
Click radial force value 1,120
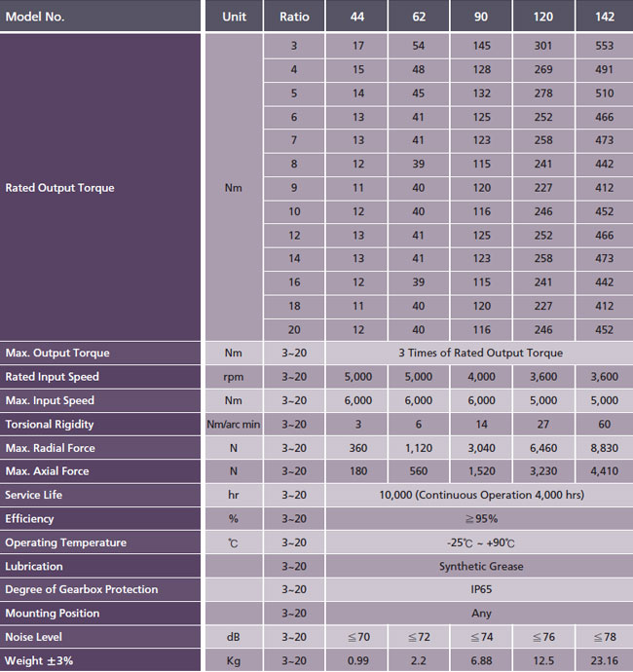coord(419,448)
